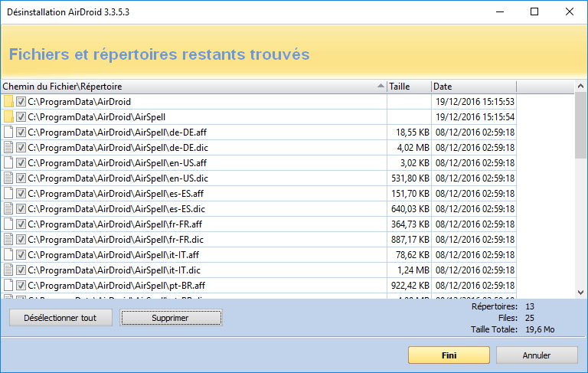Click size value 922,42 KB
Viewport: 588px width, 373px height.
click(x=410, y=286)
